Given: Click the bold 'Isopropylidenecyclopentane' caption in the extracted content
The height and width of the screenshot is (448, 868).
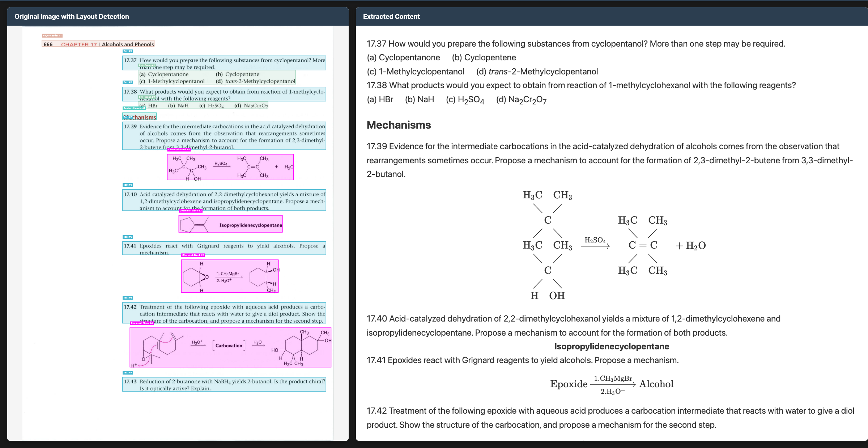Looking at the screenshot, I should pyautogui.click(x=612, y=346).
